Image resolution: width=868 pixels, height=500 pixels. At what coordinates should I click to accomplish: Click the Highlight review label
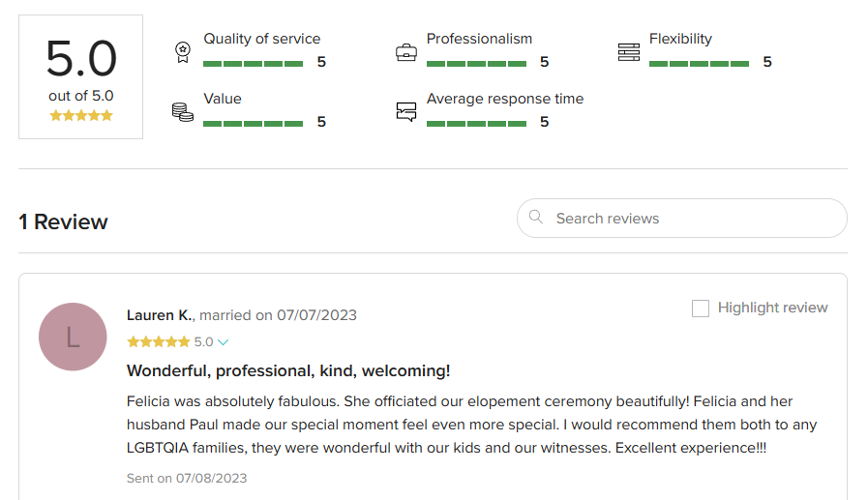[772, 308]
